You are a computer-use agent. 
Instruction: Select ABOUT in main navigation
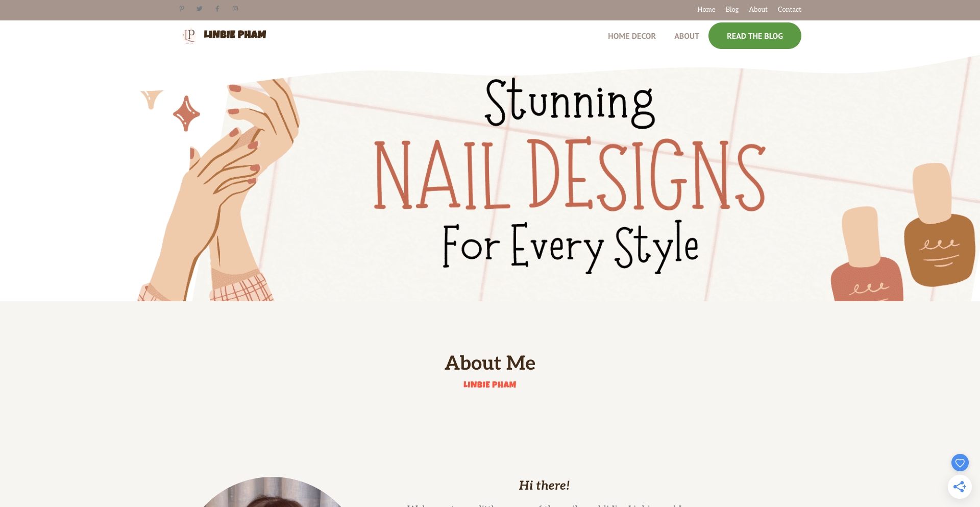(687, 36)
